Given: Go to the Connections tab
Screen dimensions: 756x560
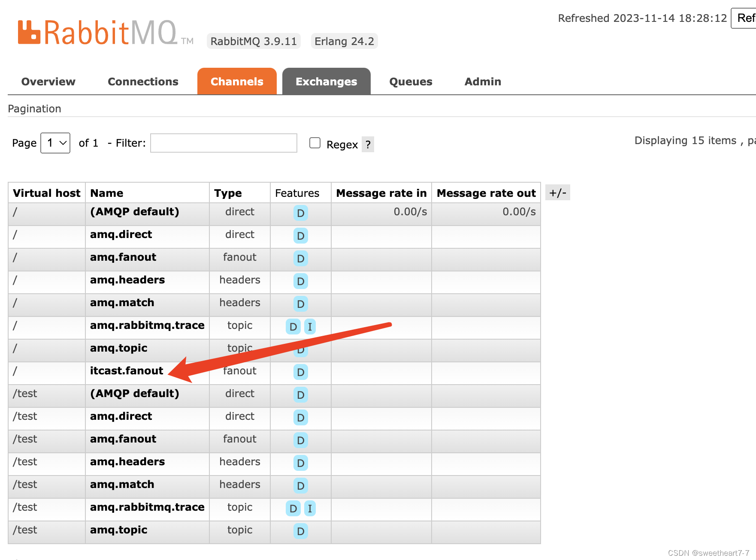Looking at the screenshot, I should tap(143, 81).
